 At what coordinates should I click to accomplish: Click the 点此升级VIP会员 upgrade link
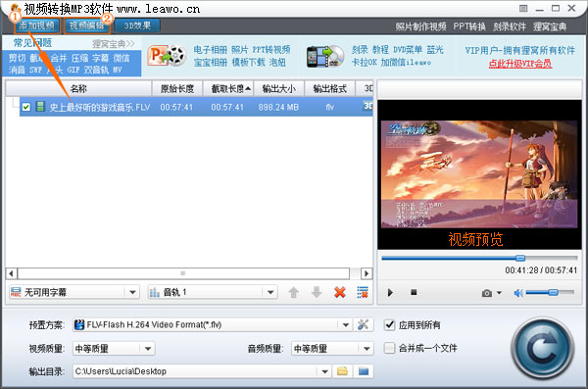(x=519, y=64)
